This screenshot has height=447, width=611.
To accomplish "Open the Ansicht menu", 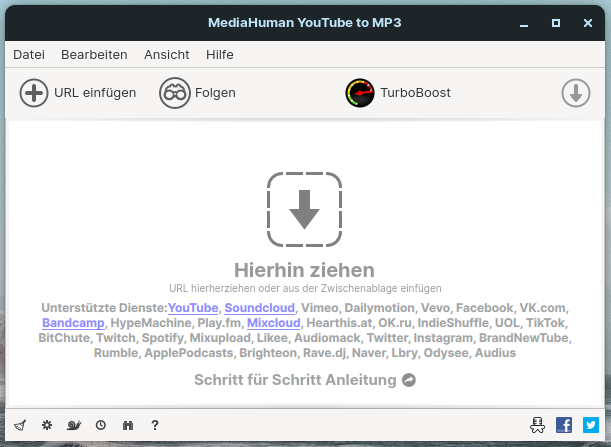I will 167,55.
